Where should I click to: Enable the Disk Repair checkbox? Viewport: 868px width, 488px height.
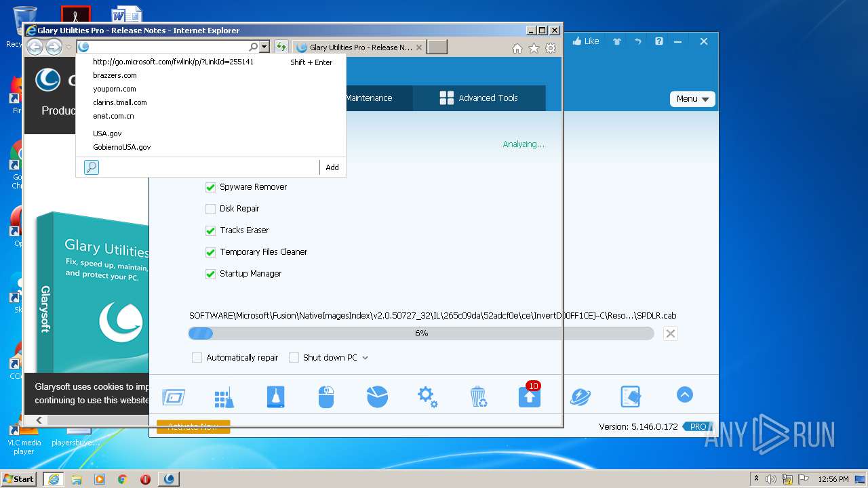tap(210, 209)
